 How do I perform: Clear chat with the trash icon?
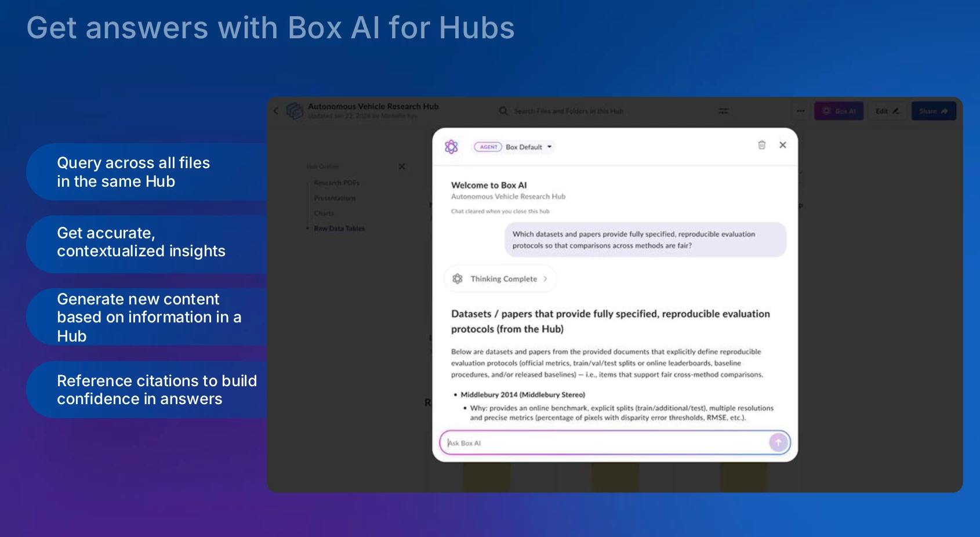coord(762,145)
